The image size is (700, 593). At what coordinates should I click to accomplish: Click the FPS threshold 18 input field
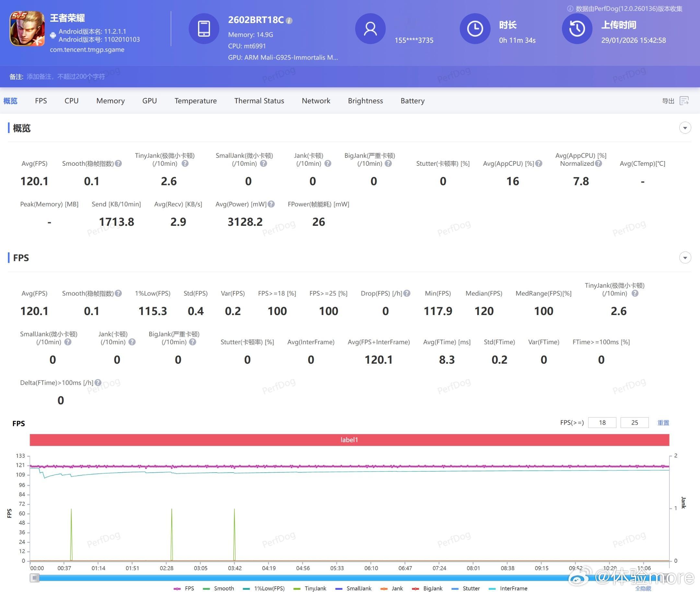(602, 423)
